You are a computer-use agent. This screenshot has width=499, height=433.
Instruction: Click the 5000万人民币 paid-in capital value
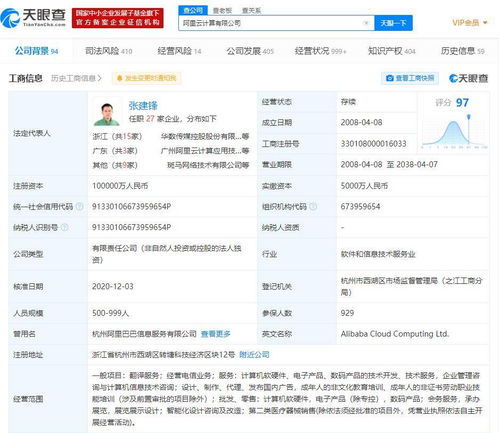(364, 186)
